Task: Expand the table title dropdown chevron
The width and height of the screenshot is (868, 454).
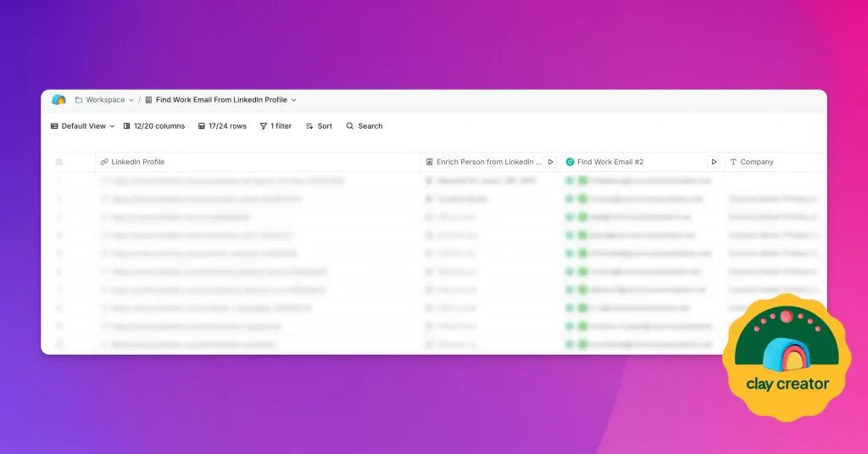Action: [294, 100]
